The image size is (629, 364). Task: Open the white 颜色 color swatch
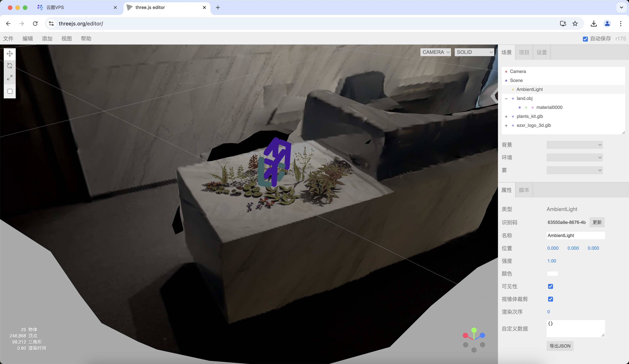[552, 273]
